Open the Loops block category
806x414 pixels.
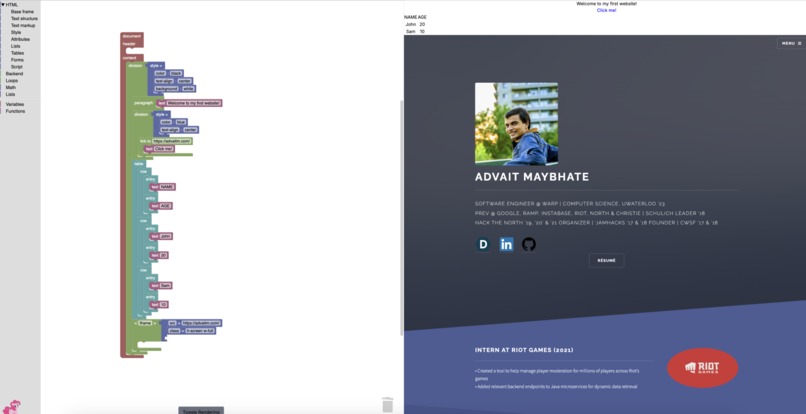[11, 81]
